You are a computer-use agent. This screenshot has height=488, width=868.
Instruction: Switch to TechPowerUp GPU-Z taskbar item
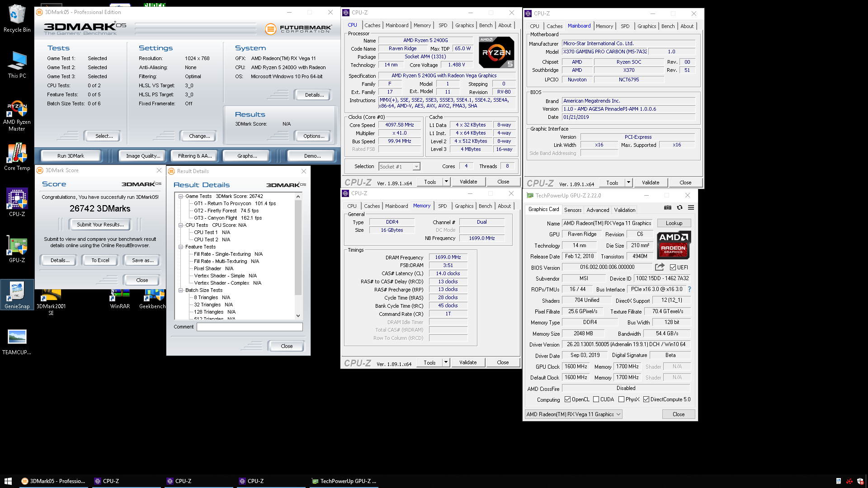(344, 481)
